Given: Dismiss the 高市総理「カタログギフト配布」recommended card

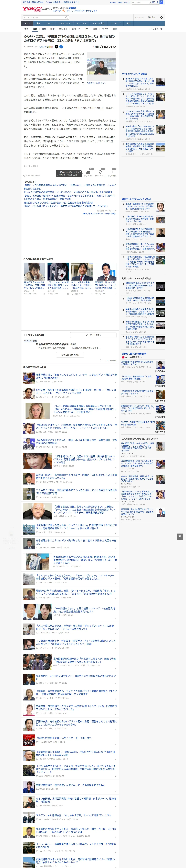Looking at the screenshot, I should [x=44, y=294].
